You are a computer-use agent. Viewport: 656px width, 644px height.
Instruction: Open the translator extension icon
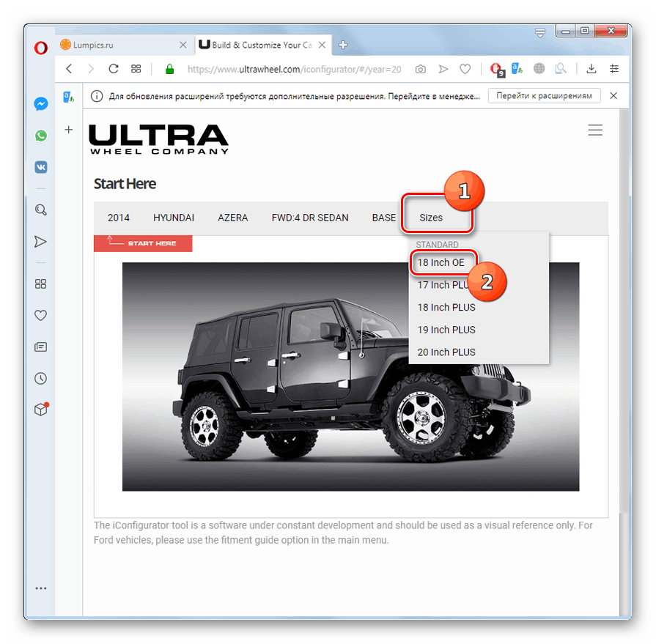tap(517, 69)
